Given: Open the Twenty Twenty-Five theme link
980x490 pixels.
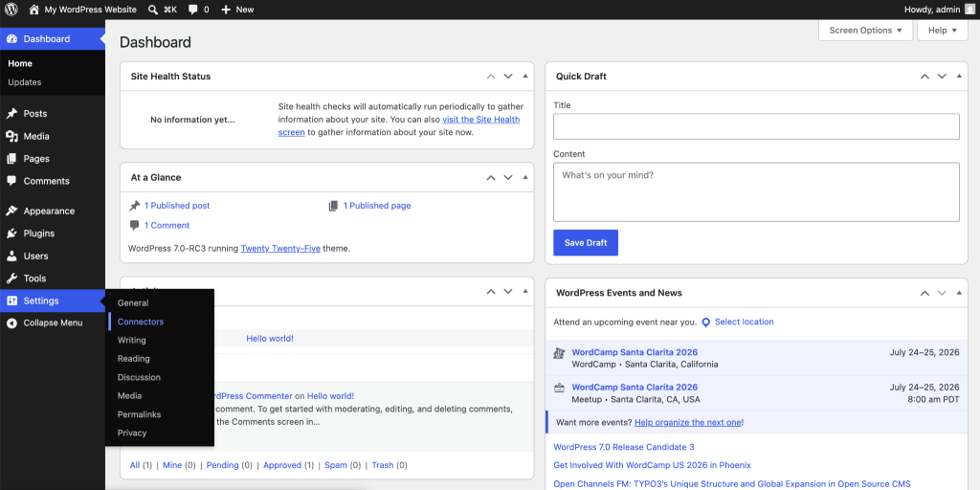Looking at the screenshot, I should point(280,248).
